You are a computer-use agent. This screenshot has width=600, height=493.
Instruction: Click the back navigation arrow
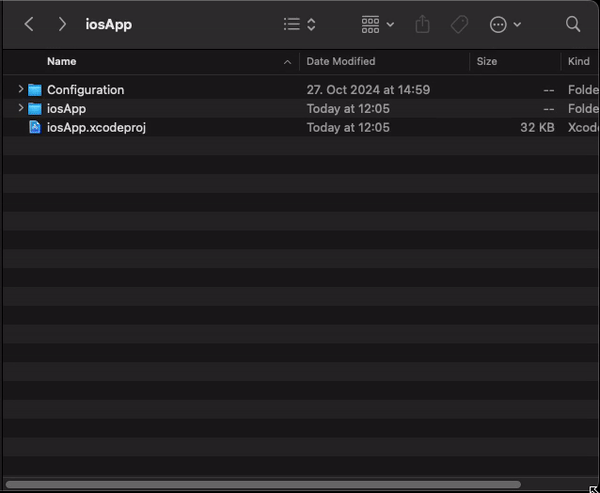(29, 24)
